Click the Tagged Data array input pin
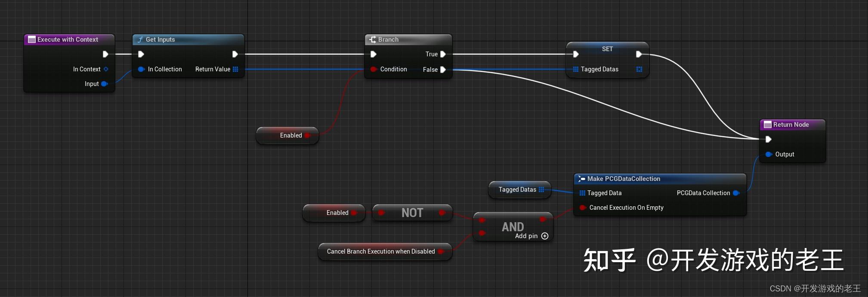The width and height of the screenshot is (868, 297). (x=582, y=193)
